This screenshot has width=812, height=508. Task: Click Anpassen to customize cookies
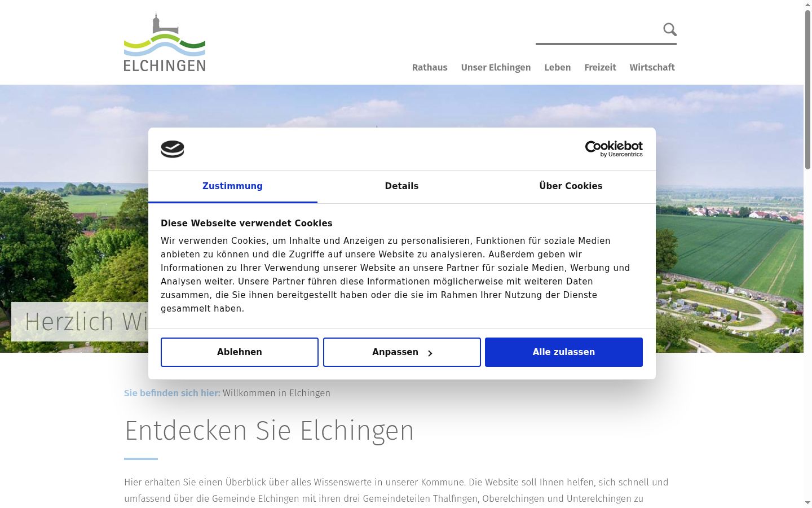[x=402, y=352]
